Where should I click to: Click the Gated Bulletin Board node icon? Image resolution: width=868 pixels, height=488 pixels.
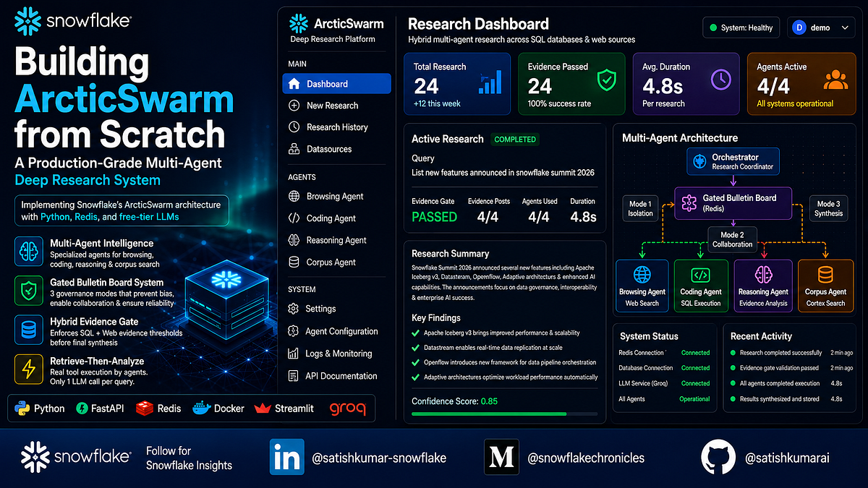[688, 203]
